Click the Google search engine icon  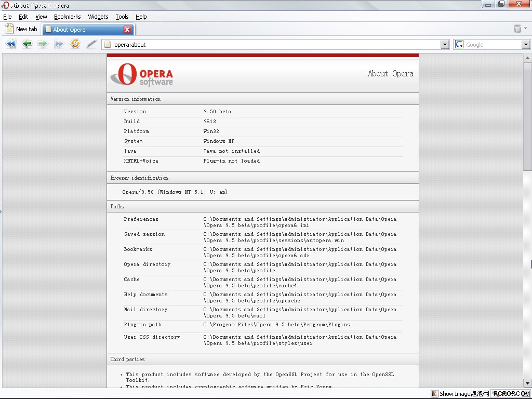tap(459, 45)
